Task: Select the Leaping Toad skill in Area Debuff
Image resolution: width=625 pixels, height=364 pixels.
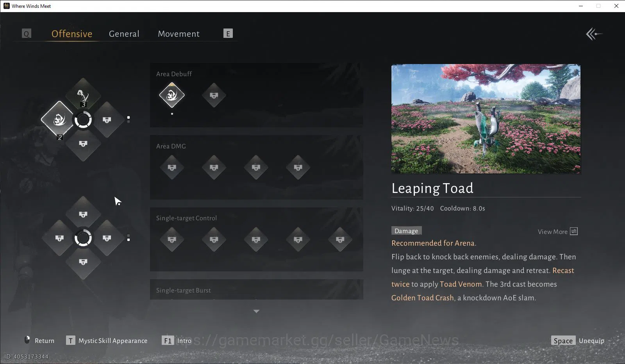Action: (x=172, y=95)
